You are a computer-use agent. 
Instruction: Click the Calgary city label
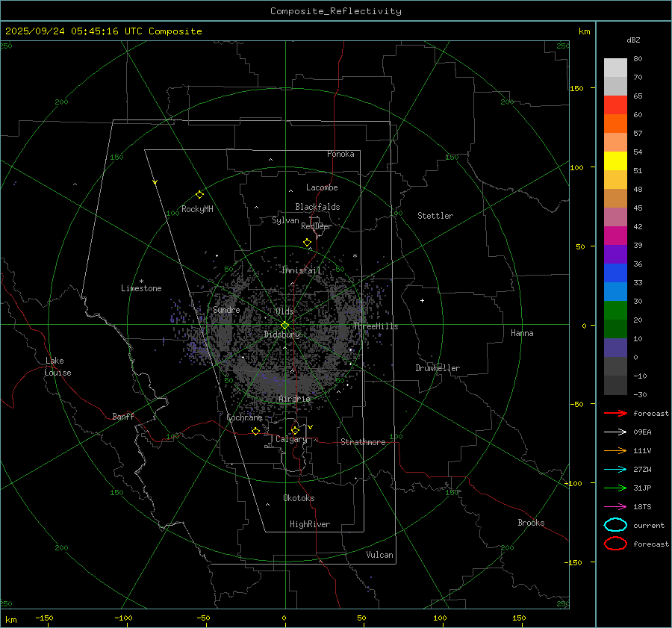pos(291,440)
